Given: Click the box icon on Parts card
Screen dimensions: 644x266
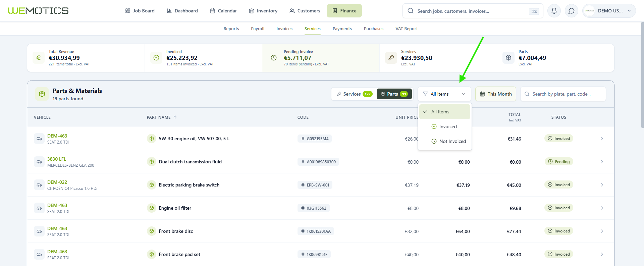Looking at the screenshot, I should tap(508, 58).
